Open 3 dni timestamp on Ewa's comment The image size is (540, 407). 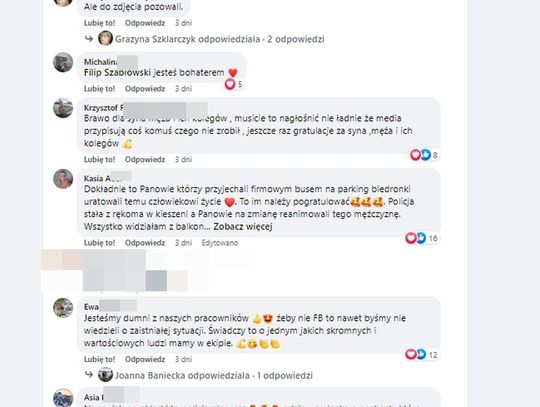183,359
